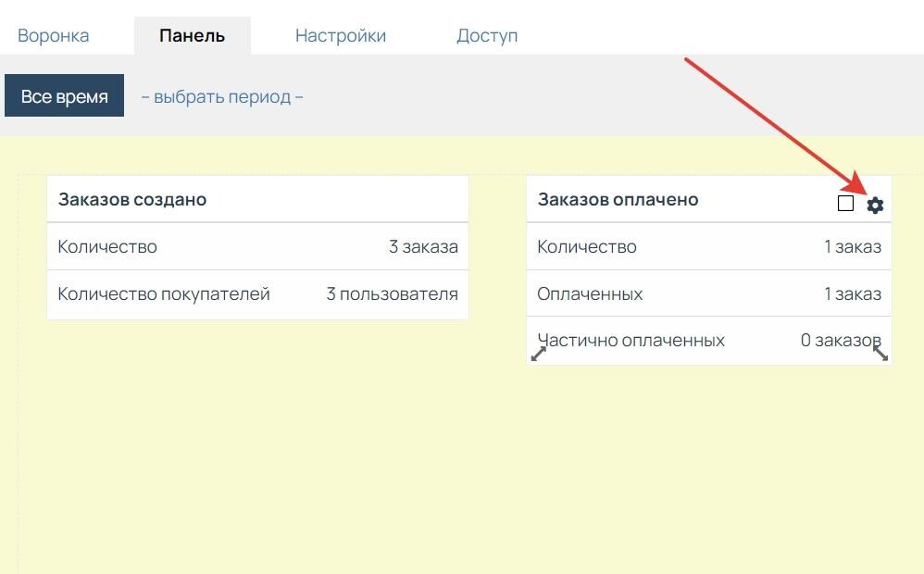This screenshot has height=574, width=924.
Task: Open the выбрать период link
Action: (222, 96)
